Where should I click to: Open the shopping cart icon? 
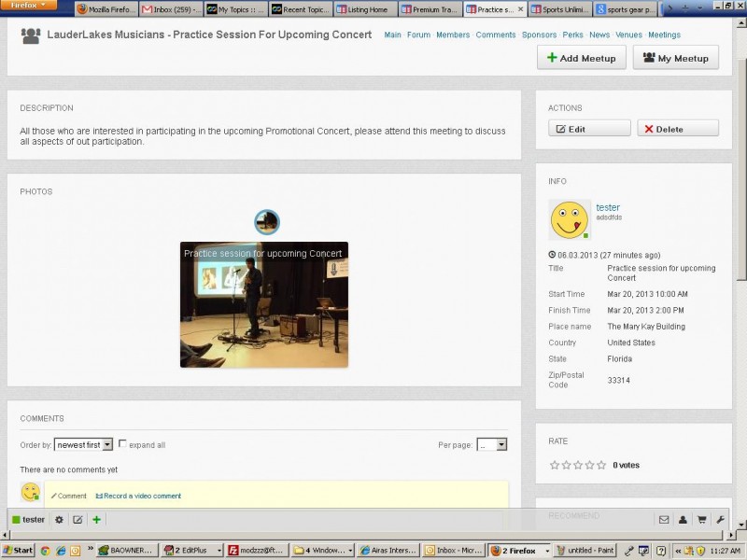(702, 520)
